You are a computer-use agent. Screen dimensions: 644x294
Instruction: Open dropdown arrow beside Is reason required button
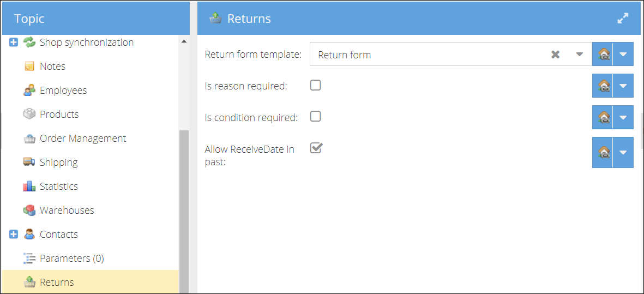623,86
